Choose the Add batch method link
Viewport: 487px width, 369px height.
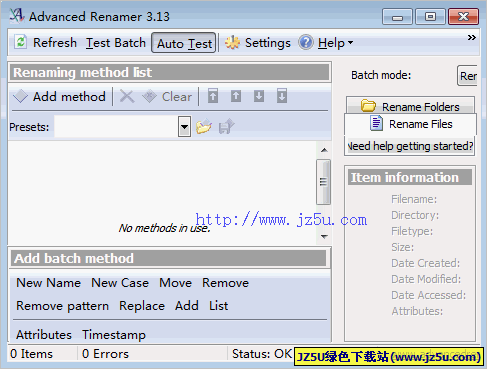(x=187, y=306)
